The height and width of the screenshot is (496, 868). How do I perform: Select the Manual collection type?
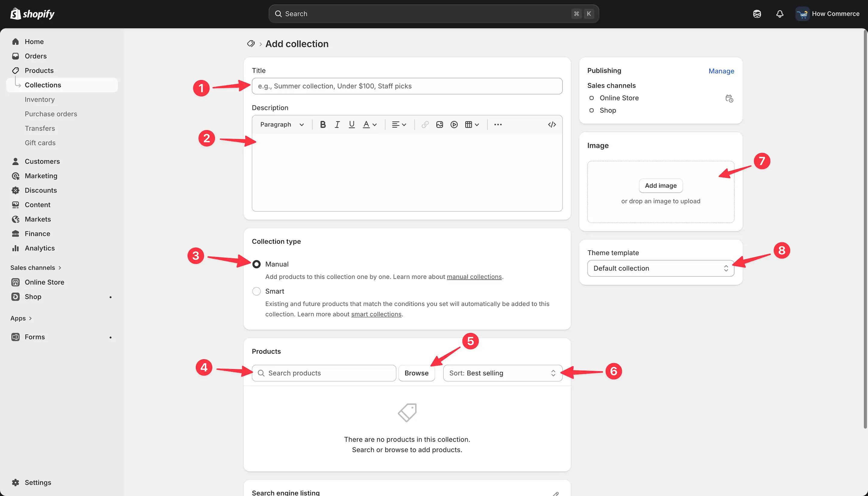(256, 264)
